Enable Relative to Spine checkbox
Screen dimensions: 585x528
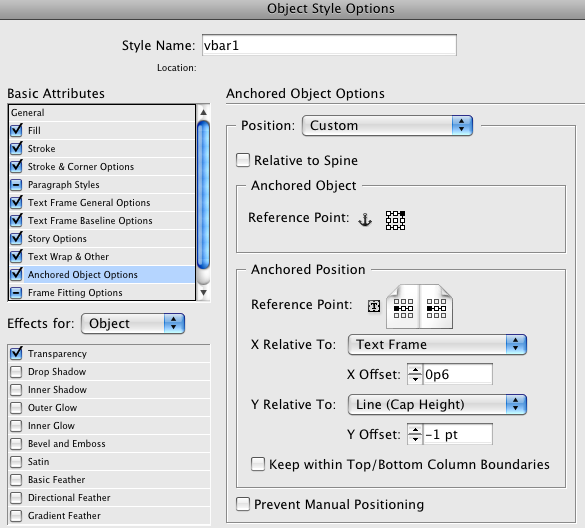pyautogui.click(x=243, y=160)
